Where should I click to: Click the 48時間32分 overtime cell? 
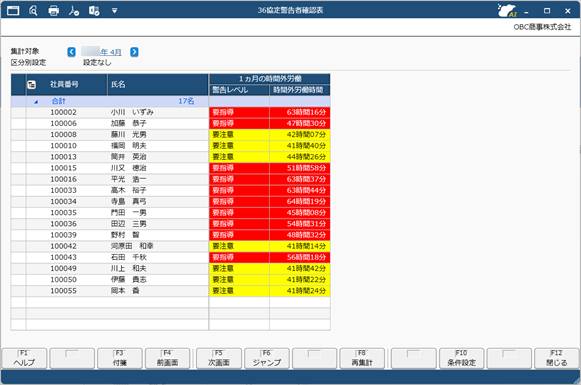300,235
